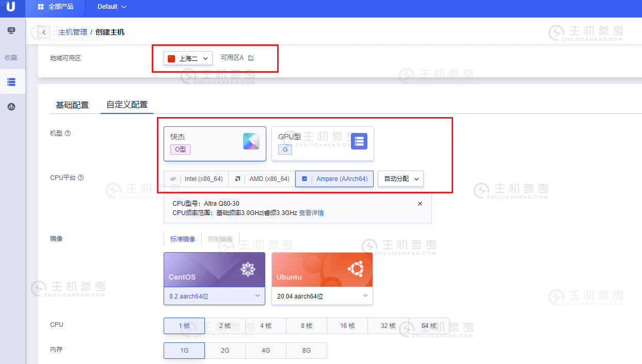Switch to 基础配置 tab
642x364 pixels.
point(72,105)
